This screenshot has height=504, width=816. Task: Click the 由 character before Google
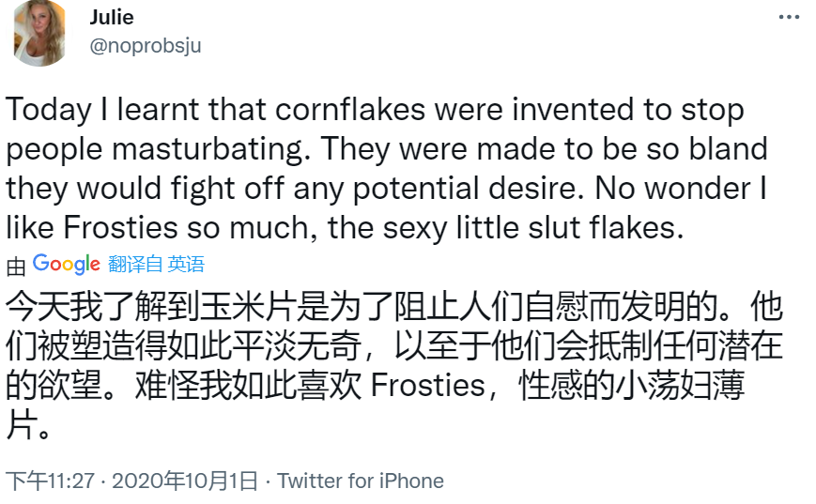16,267
